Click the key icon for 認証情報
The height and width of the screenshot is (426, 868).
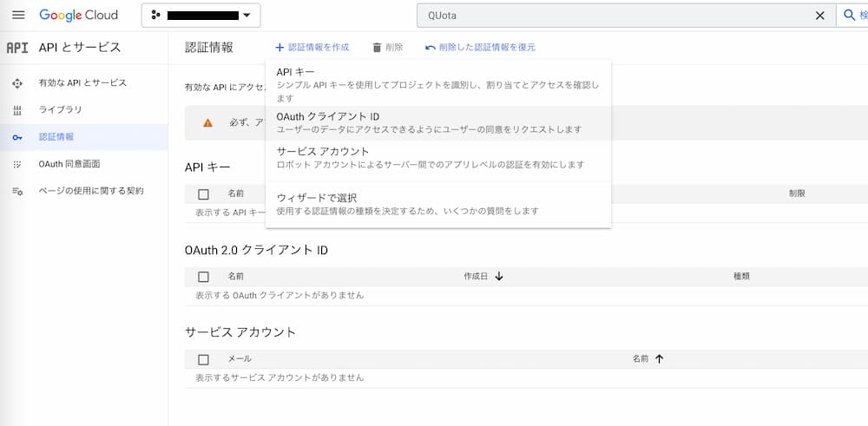[17, 137]
